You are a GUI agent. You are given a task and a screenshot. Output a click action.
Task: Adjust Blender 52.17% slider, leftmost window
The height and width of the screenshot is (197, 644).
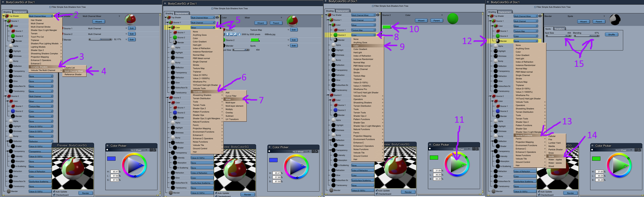coord(100,39)
